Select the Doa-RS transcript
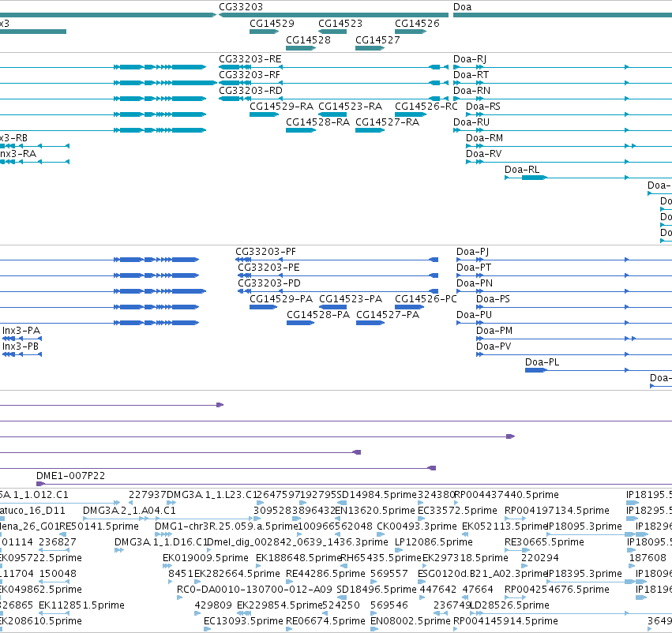Screen dimensions: 672x633 (569, 114)
